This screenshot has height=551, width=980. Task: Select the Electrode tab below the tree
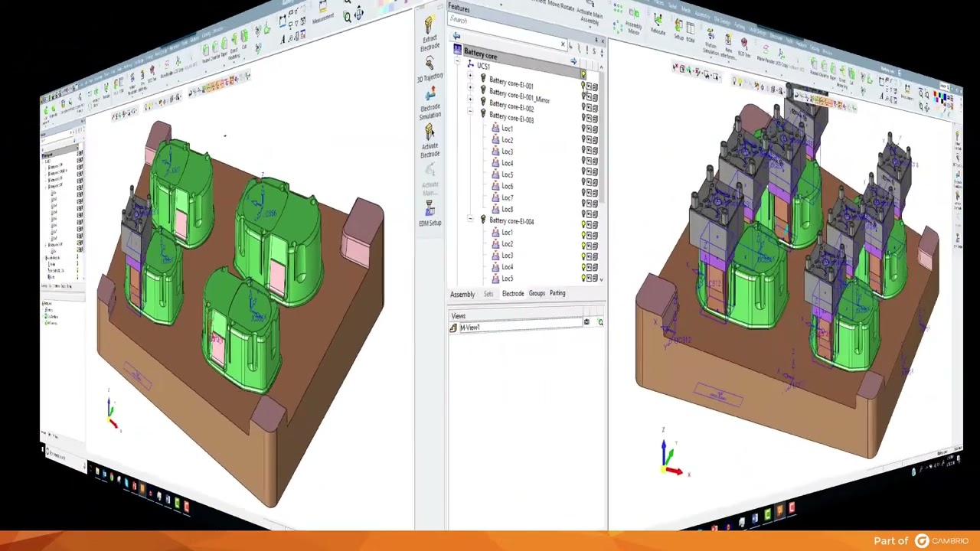[513, 294]
